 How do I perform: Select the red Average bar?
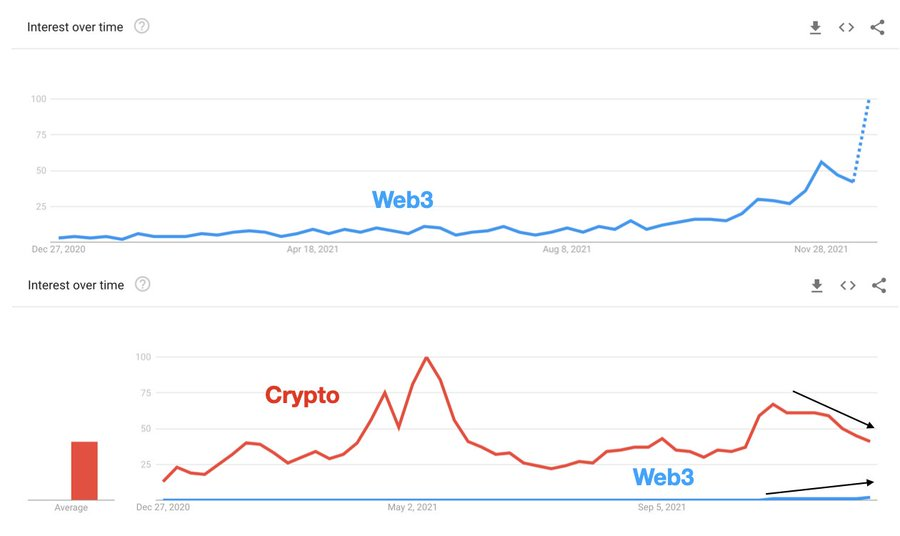(x=84, y=471)
